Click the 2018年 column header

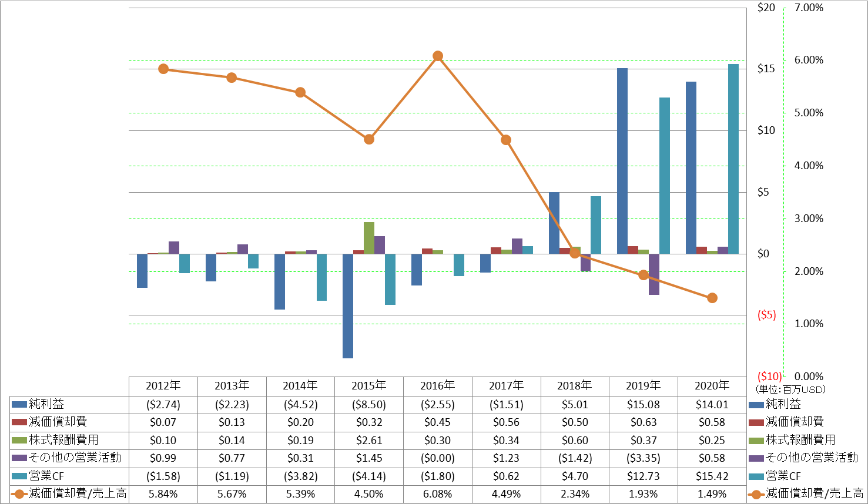click(x=575, y=386)
